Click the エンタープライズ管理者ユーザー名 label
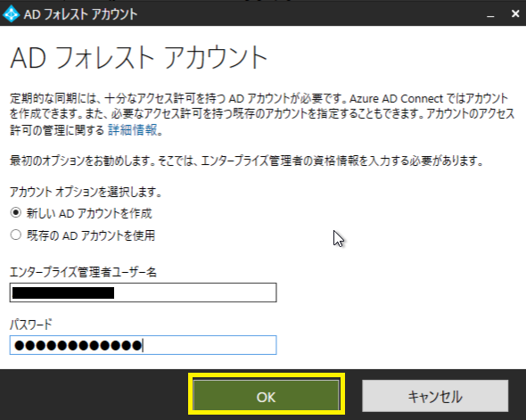526x420 pixels. (x=83, y=272)
